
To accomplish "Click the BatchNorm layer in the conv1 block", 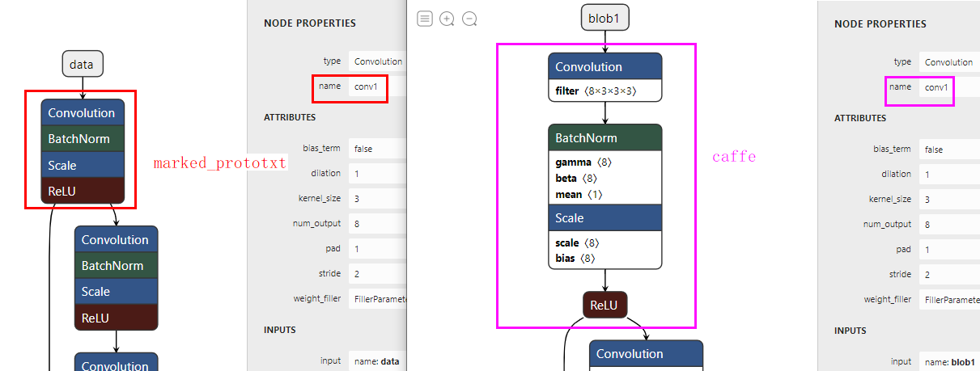I will (x=83, y=139).
